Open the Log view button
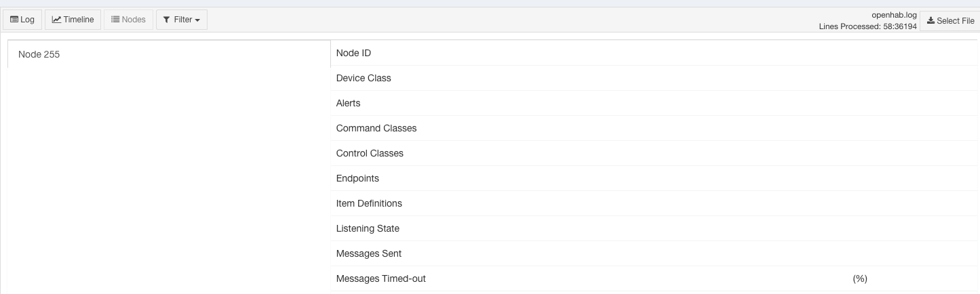980x294 pixels. point(22,20)
